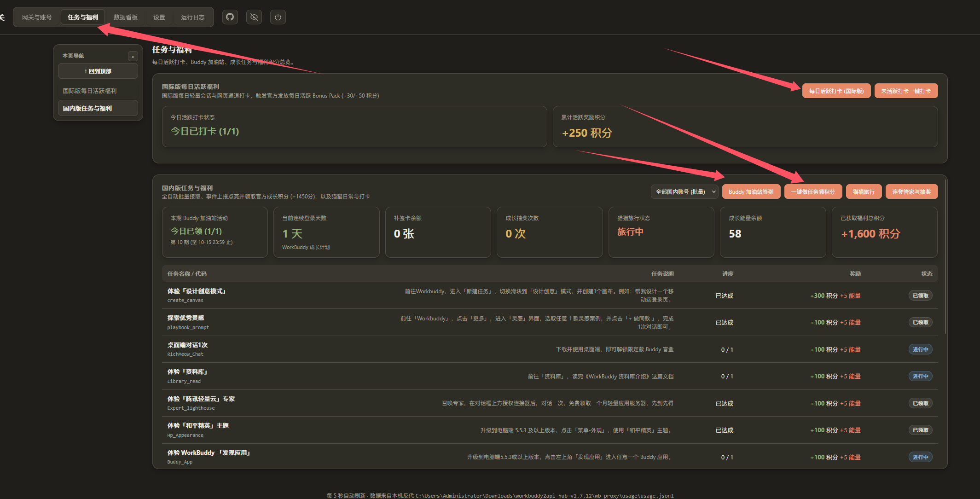Toggle the hide-sensitive eye-slash icon

click(254, 17)
